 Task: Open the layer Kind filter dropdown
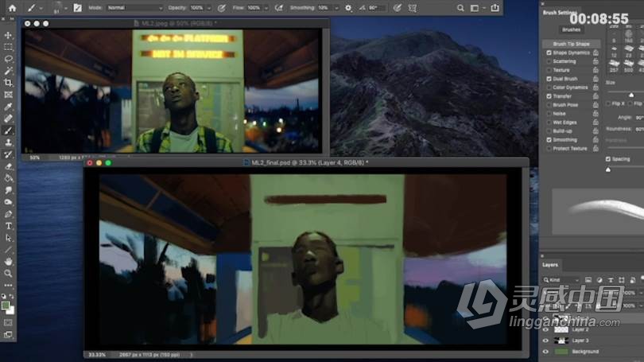[561, 280]
